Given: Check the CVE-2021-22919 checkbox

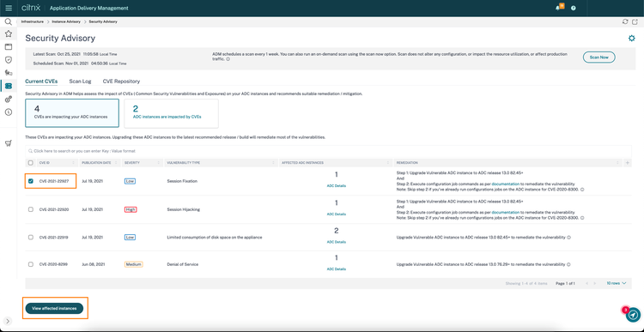Looking at the screenshot, I should coord(30,237).
